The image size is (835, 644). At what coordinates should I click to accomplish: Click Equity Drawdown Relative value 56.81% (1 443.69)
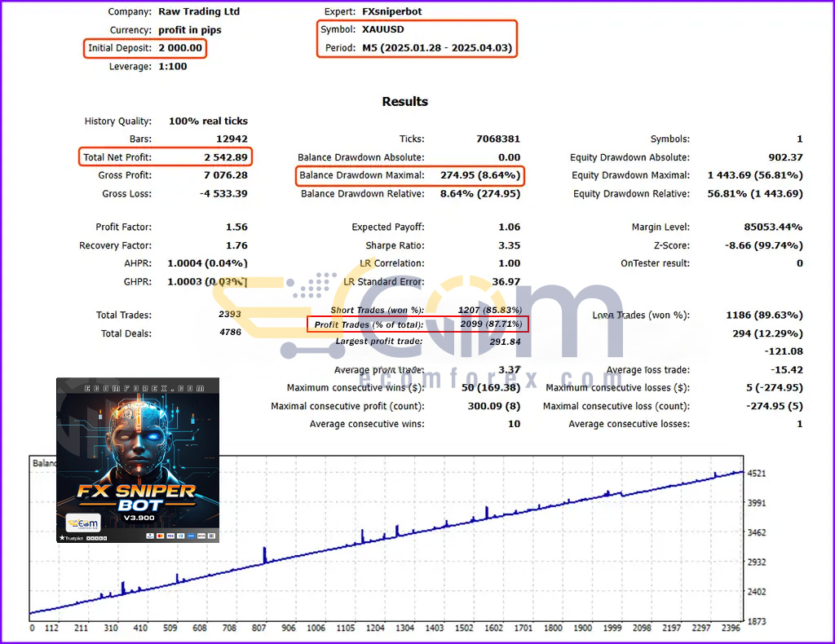point(755,194)
